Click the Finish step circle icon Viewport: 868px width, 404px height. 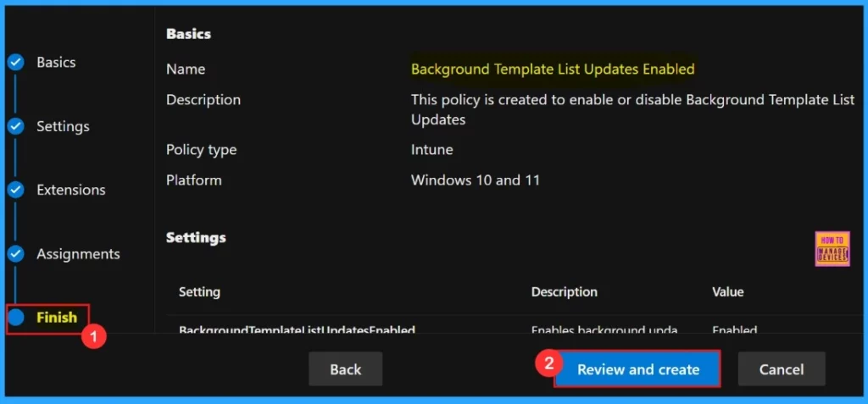click(15, 318)
